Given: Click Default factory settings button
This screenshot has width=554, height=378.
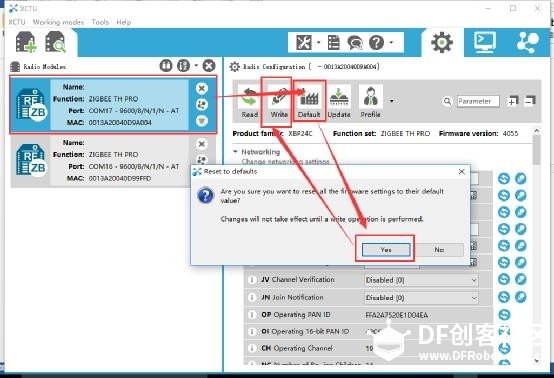Looking at the screenshot, I should (309, 102).
